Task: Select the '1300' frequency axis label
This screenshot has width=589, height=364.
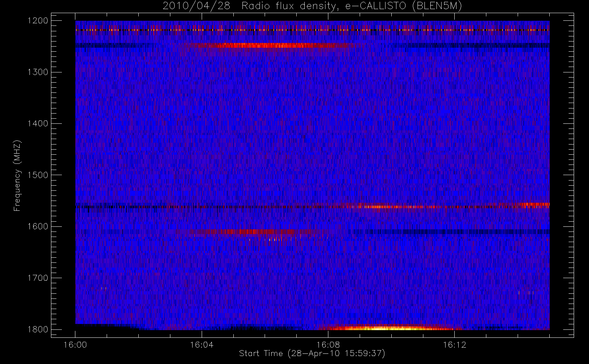Action: click(38, 72)
